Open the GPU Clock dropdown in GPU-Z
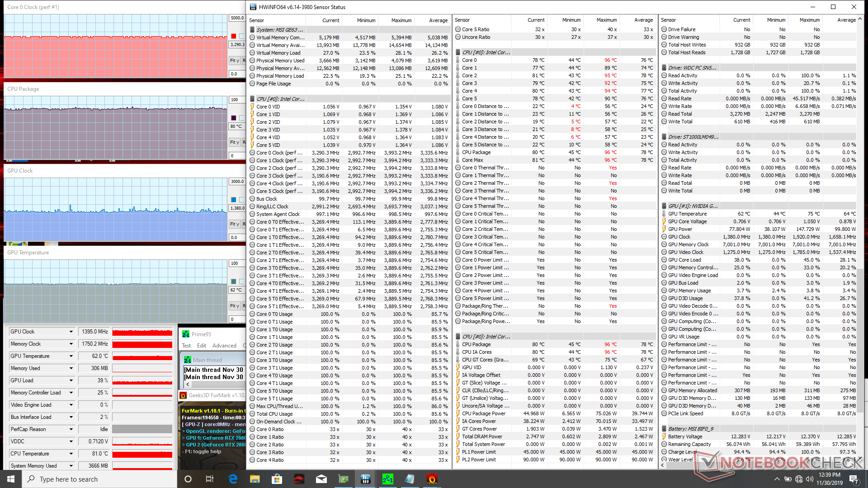Image resolution: width=868 pixels, height=488 pixels. click(x=71, y=332)
